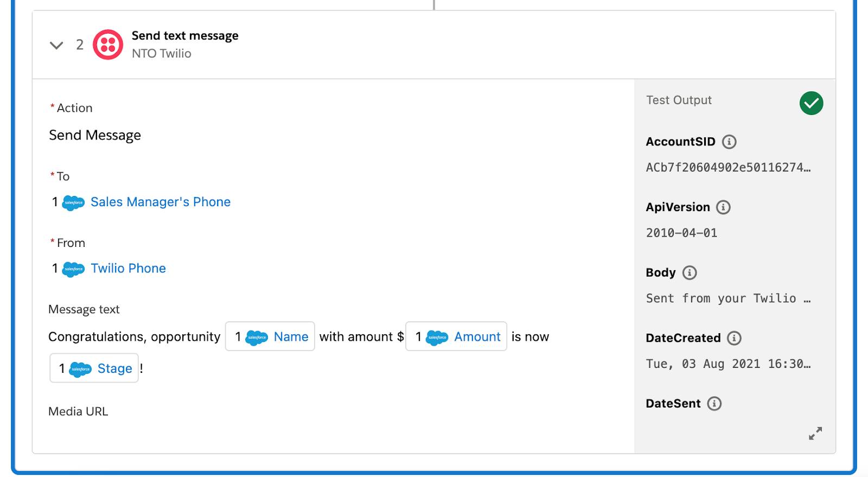Expand the Test Output panel
The width and height of the screenshot is (868, 477).
(815, 433)
